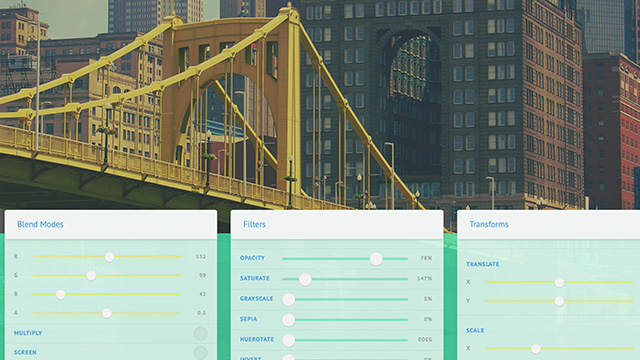Image resolution: width=640 pixels, height=360 pixels.
Task: Click the GRAYSCALE label
Action: tap(256, 299)
